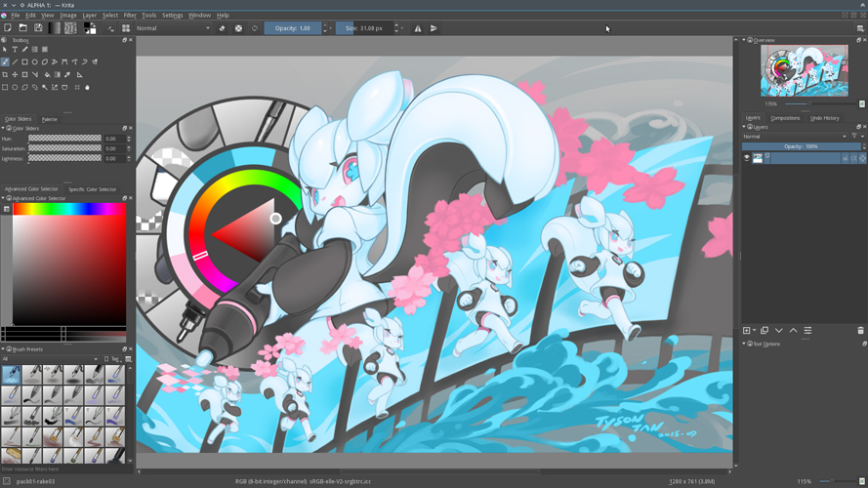The image size is (868, 488).
Task: Open the layer blending mode dropdown
Action: (x=795, y=136)
